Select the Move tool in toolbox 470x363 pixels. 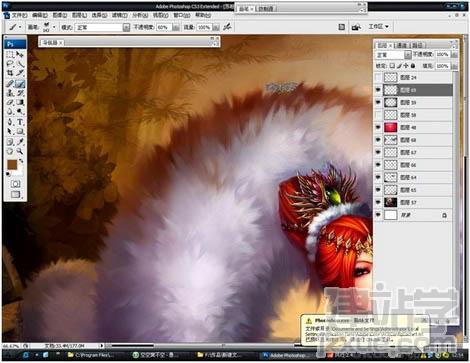20,54
